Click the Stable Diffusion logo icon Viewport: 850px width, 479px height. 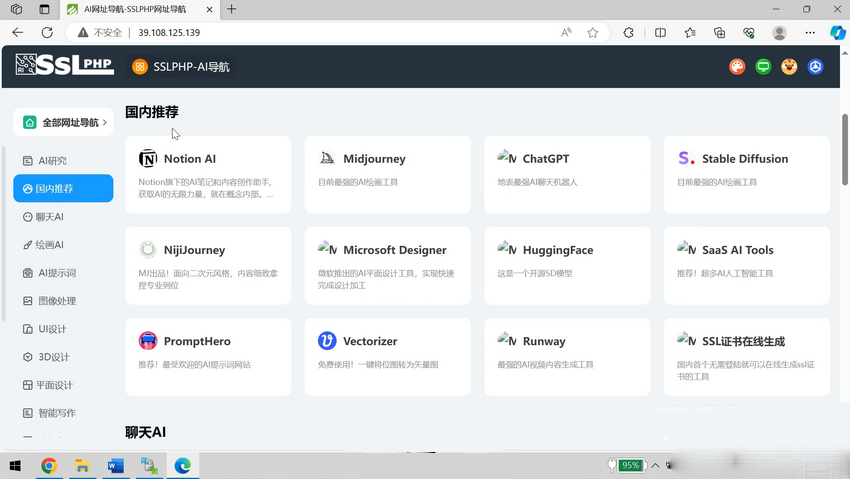click(686, 159)
